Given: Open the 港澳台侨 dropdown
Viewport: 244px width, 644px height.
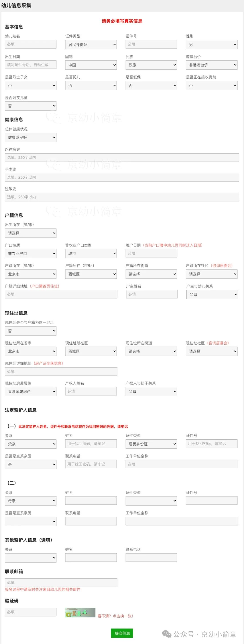Looking at the screenshot, I should coord(211,65).
